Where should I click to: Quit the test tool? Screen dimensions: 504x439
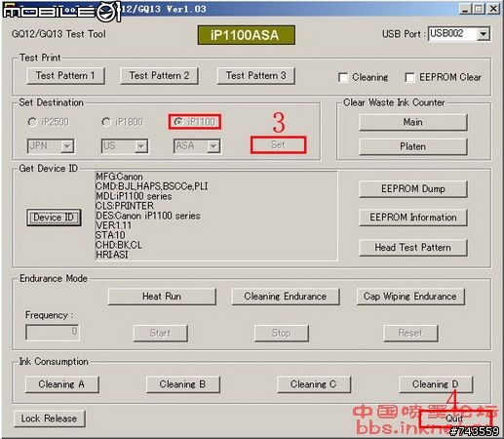point(455,419)
